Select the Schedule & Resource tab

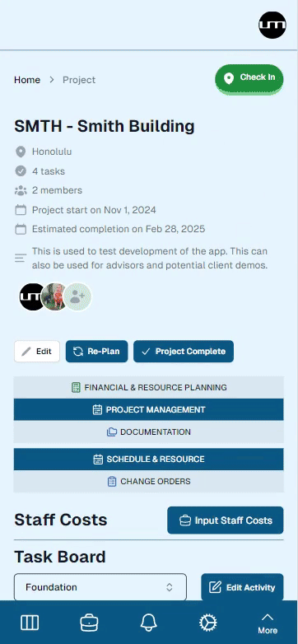(x=149, y=459)
